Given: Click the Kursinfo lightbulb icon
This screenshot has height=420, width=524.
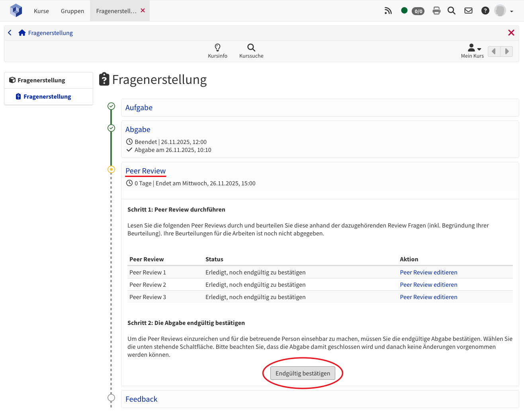Looking at the screenshot, I should [217, 48].
